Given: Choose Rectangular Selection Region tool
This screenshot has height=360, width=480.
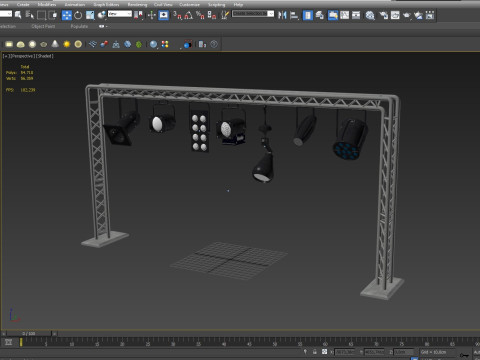Looking at the screenshot, I should 41,15.
